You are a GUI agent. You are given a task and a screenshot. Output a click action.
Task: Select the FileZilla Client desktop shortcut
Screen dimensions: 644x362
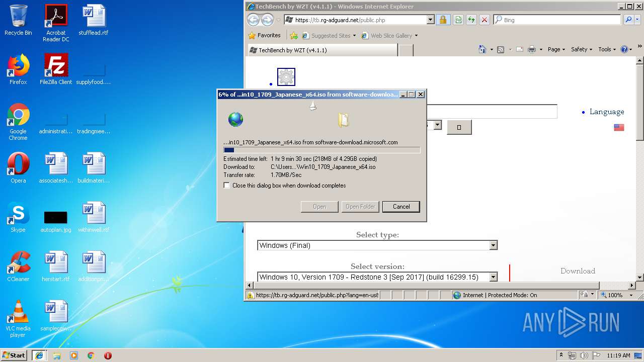(x=56, y=69)
